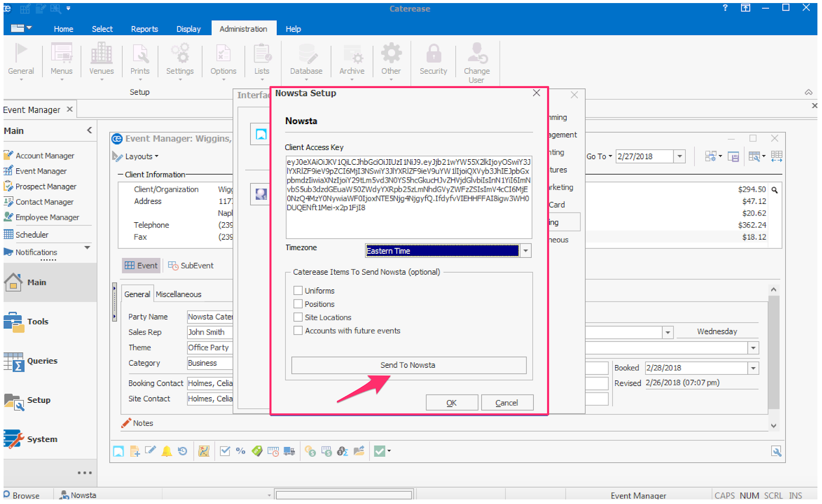Image resolution: width=822 pixels, height=504 pixels.
Task: Switch to the Display ribbon tab
Action: coord(189,29)
